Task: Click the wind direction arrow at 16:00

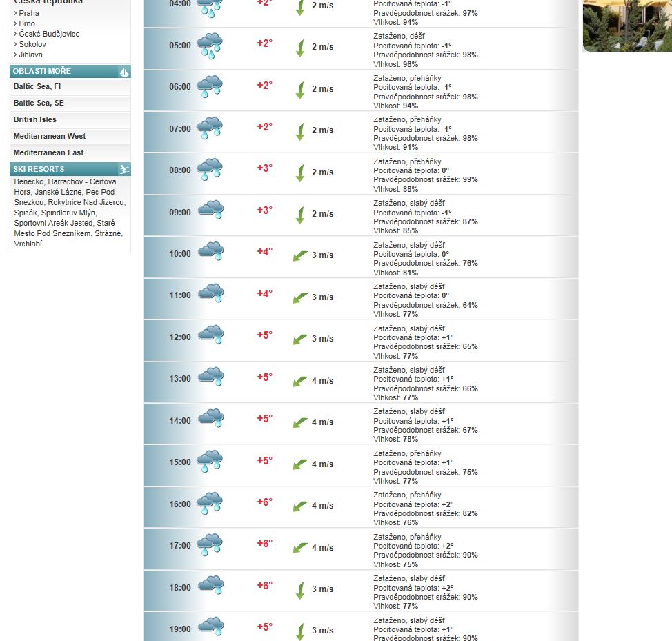Action: pyautogui.click(x=300, y=506)
